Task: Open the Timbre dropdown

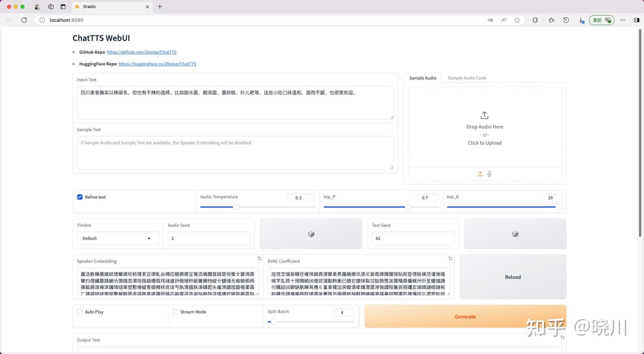Action: [x=118, y=239]
